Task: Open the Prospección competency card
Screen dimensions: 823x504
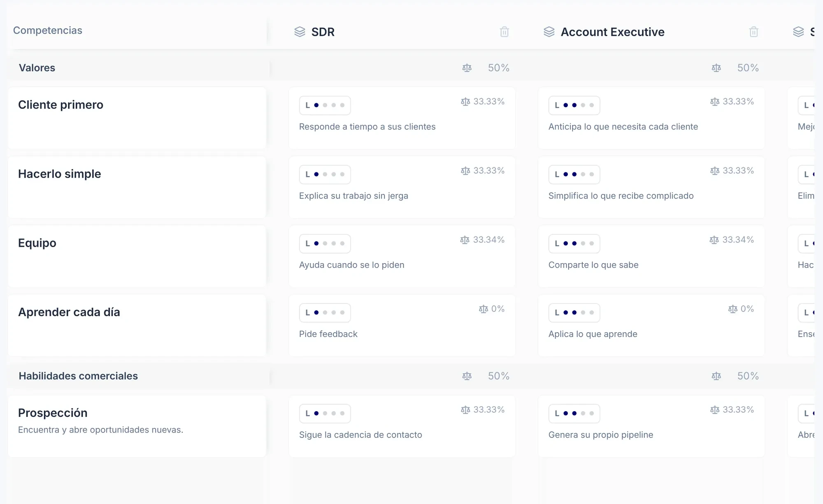Action: coord(137,426)
